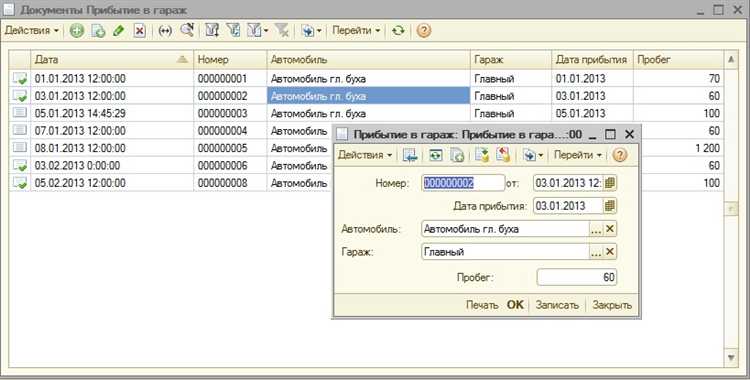
Task: Open help in the dialog toolbar
Action: (x=619, y=155)
